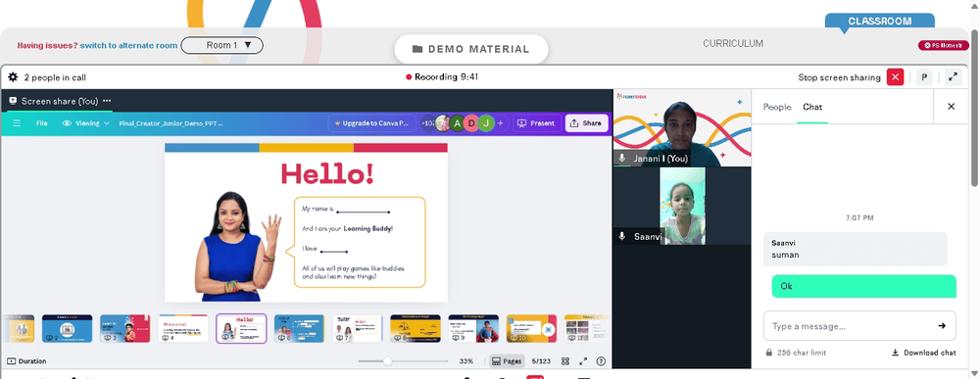980x379 pixels.
Task: Click collaborator avatar J
Action: pyautogui.click(x=486, y=123)
